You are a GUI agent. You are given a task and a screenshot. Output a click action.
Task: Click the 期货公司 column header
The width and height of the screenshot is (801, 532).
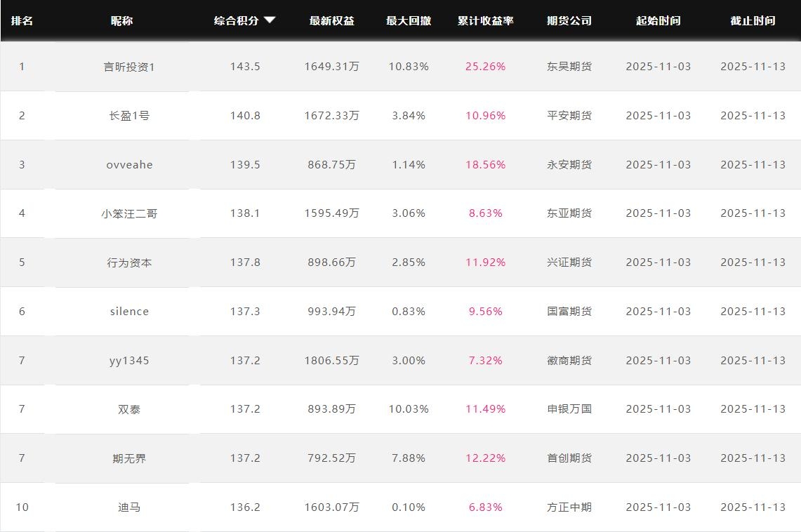(569, 21)
